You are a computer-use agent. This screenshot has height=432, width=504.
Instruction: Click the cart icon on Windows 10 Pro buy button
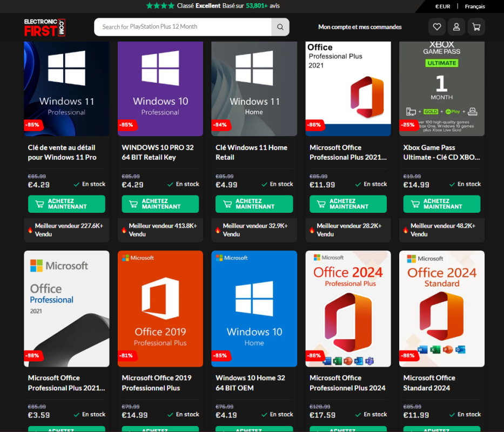(x=133, y=204)
